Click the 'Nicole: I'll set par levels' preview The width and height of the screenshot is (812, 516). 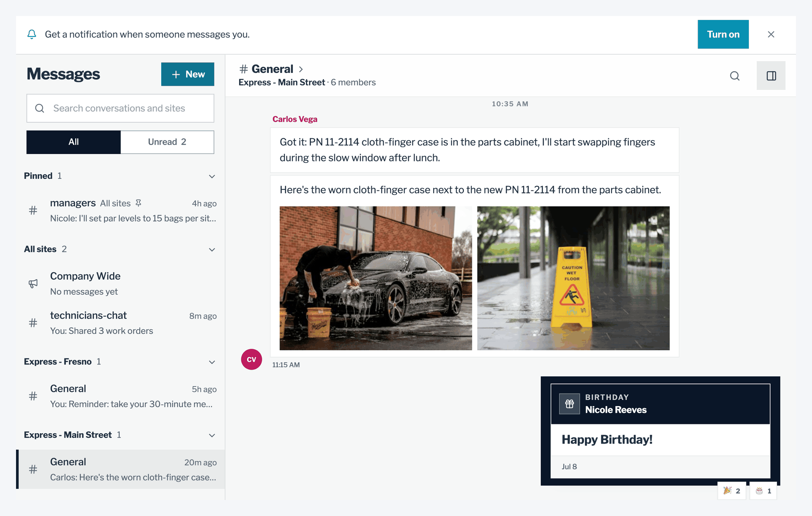pyautogui.click(x=133, y=218)
